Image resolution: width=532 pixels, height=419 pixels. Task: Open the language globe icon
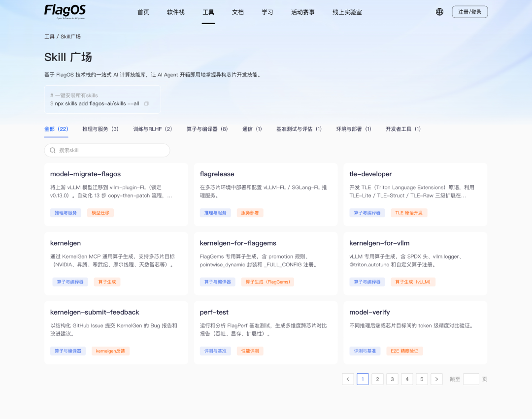pos(439,12)
